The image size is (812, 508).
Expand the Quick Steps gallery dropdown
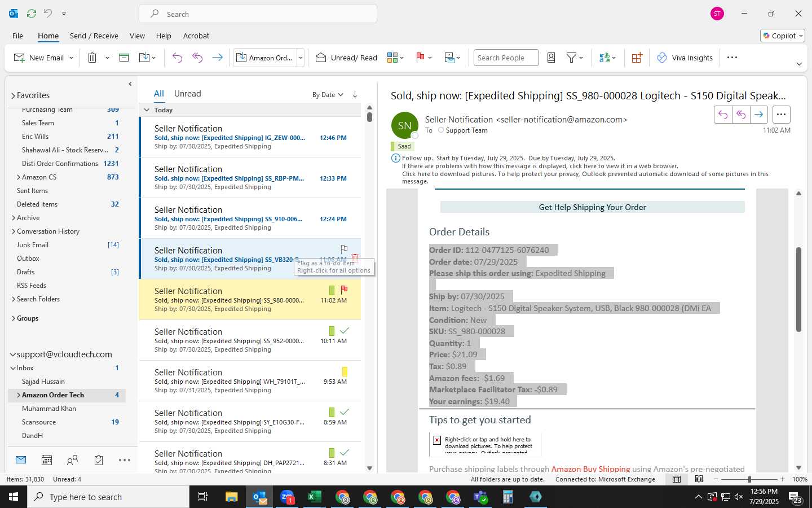[x=301, y=58]
